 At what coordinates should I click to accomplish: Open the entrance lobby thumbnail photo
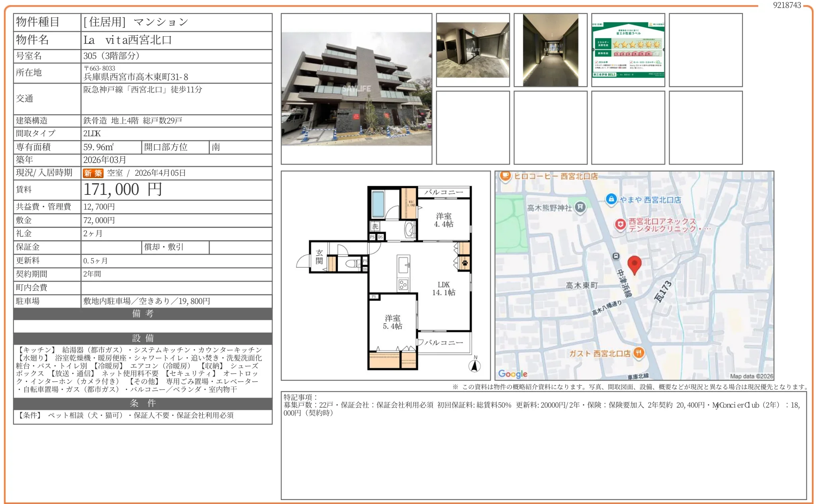click(x=472, y=50)
